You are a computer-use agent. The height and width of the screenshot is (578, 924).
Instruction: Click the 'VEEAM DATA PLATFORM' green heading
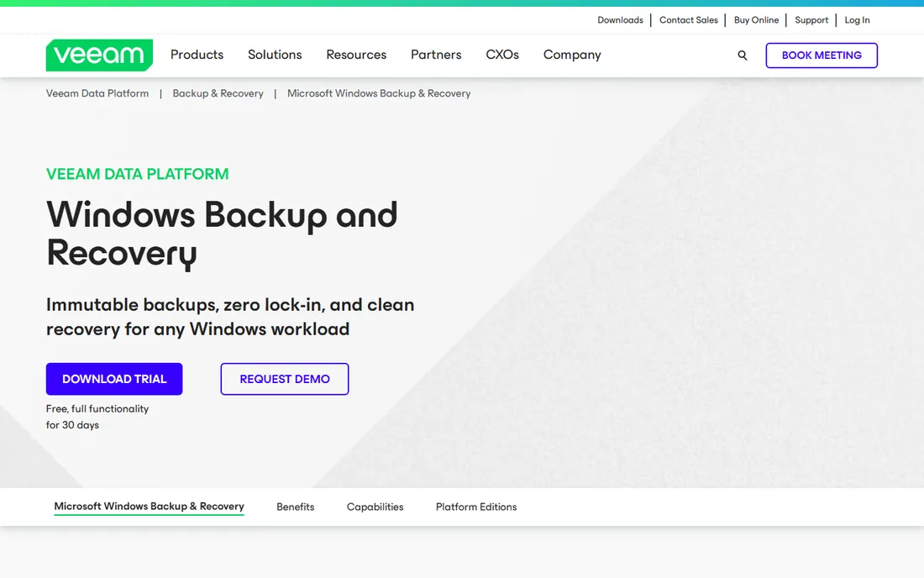tap(137, 174)
